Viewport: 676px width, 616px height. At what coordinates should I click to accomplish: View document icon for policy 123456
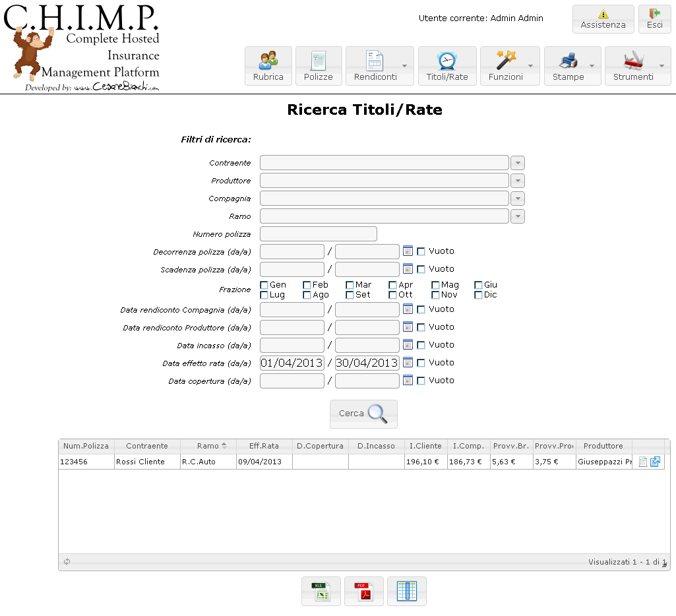643,462
